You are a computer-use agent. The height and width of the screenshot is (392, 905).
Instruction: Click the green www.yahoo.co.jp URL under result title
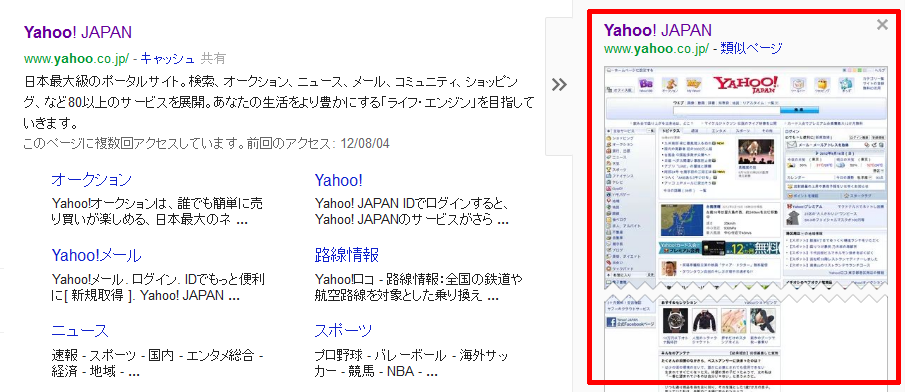77,58
